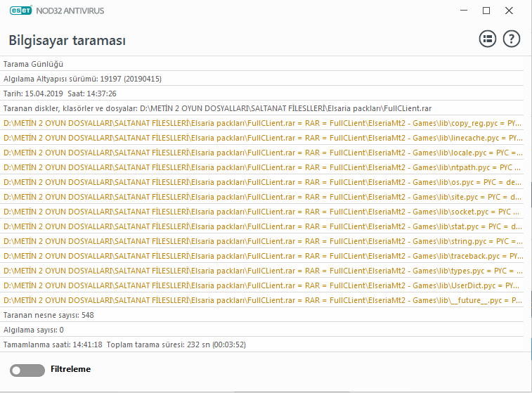The height and width of the screenshot is (393, 532).
Task: Select the socket.pyc log row
Action: click(262, 212)
